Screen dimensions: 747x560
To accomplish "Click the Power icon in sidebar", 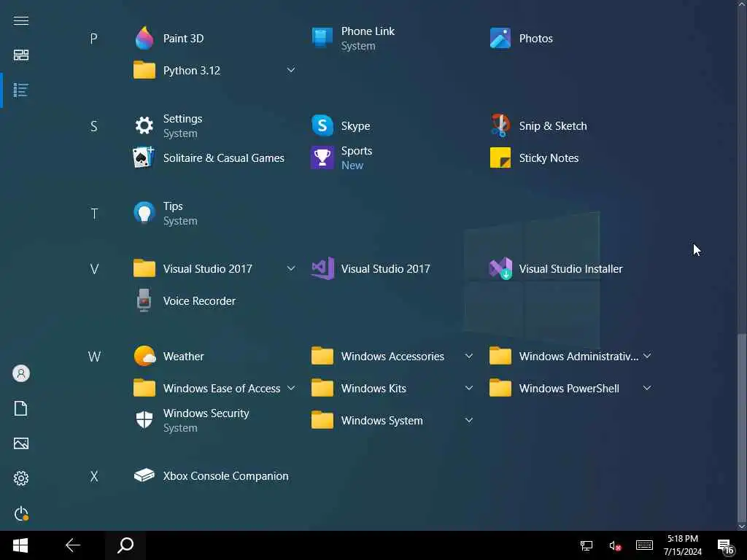I will point(21,514).
